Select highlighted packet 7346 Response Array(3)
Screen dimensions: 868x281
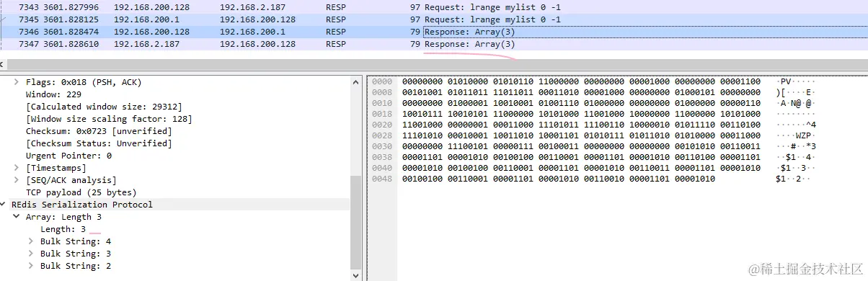[434, 32]
